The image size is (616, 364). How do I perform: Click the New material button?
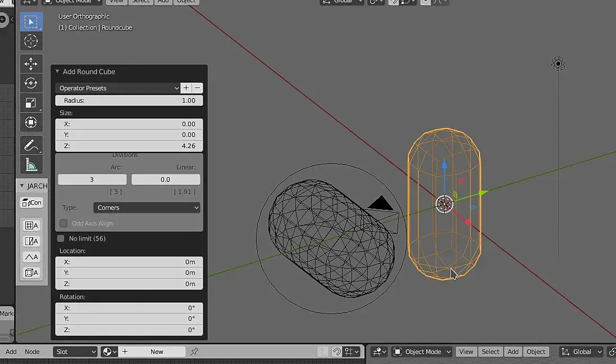pos(152,352)
